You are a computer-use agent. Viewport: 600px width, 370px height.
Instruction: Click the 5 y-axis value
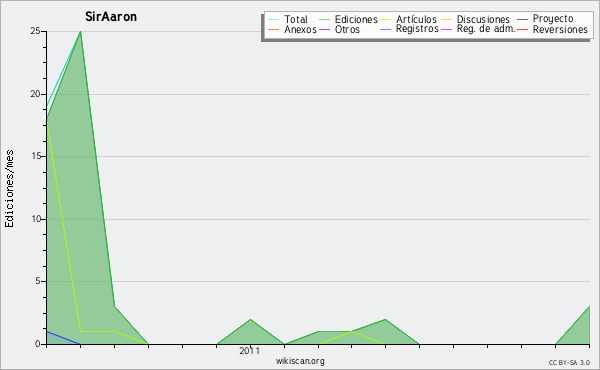pyautogui.click(x=38, y=281)
